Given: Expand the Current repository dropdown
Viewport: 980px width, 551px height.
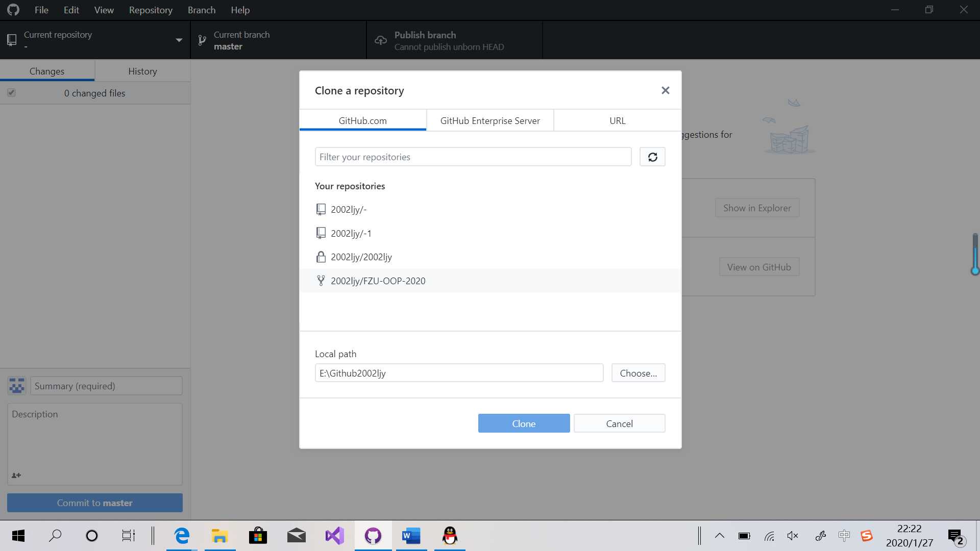Looking at the screenshot, I should (95, 40).
